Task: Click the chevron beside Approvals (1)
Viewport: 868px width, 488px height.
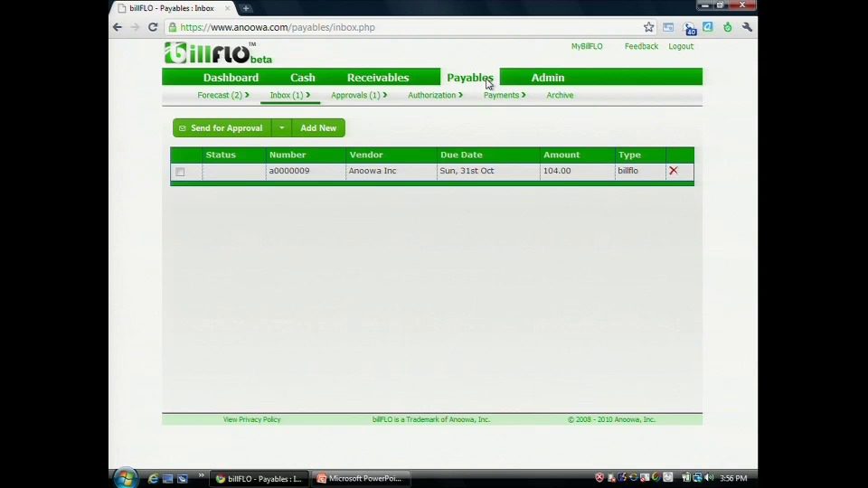Action: click(x=385, y=95)
